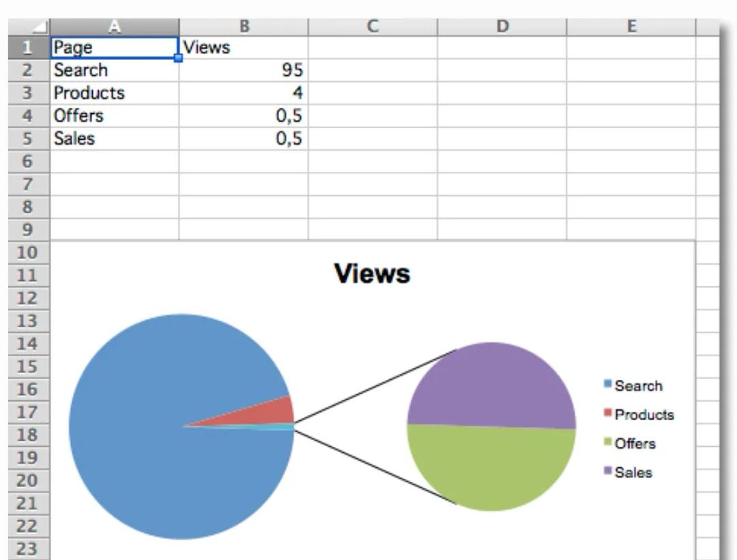The height and width of the screenshot is (560, 737).
Task: Select the 'Views' header cell in B1
Action: click(x=244, y=48)
